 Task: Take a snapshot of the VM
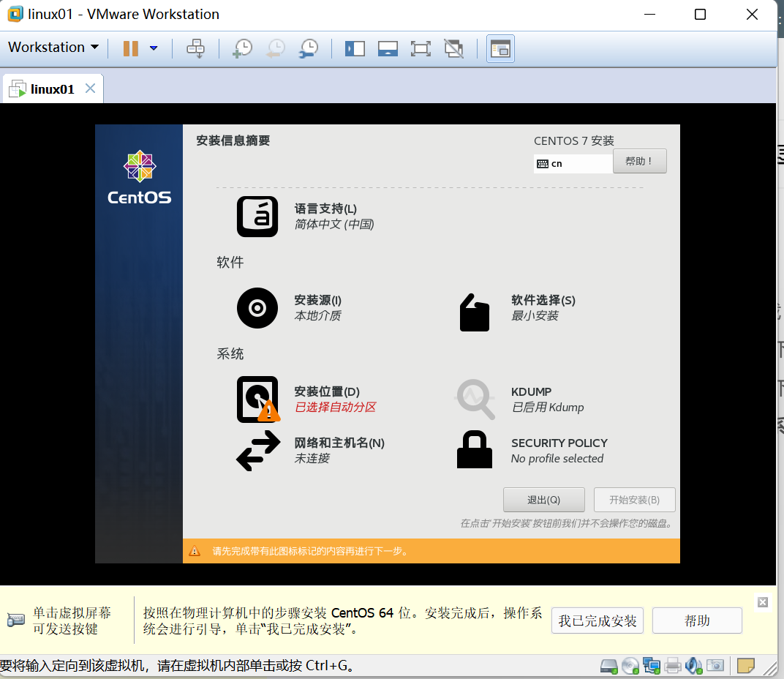point(243,48)
